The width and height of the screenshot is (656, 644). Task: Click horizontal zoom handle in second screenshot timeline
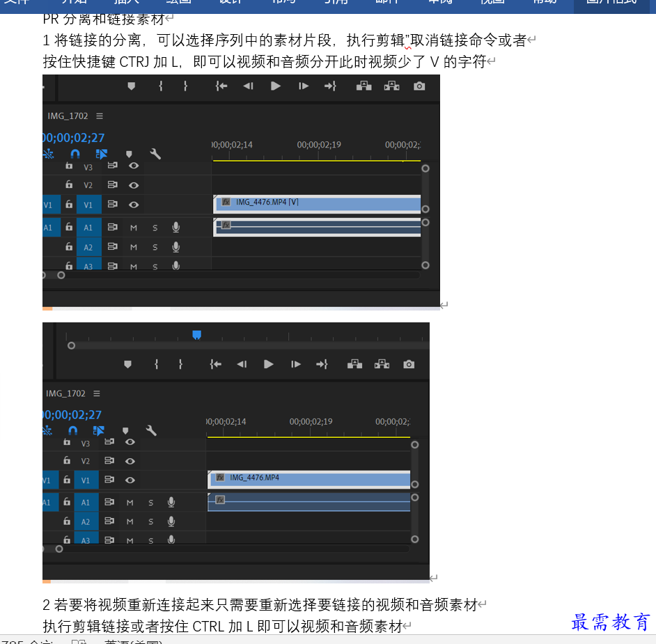[x=59, y=549]
